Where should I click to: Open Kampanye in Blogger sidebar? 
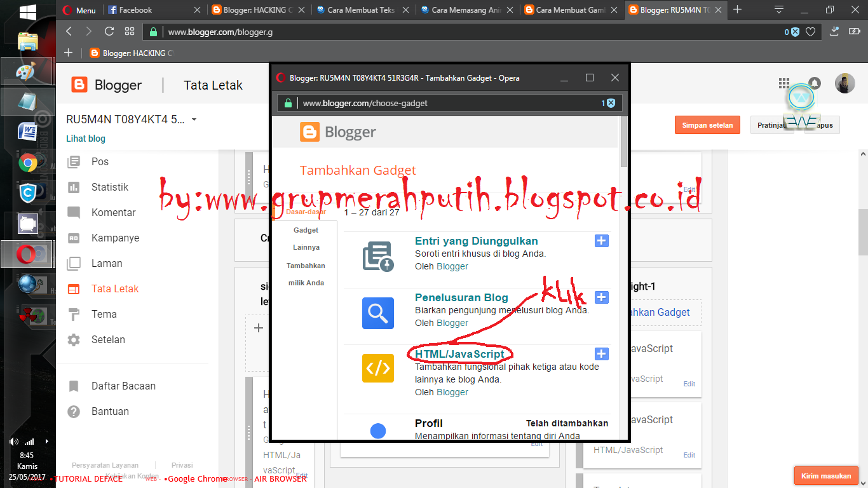tap(115, 238)
